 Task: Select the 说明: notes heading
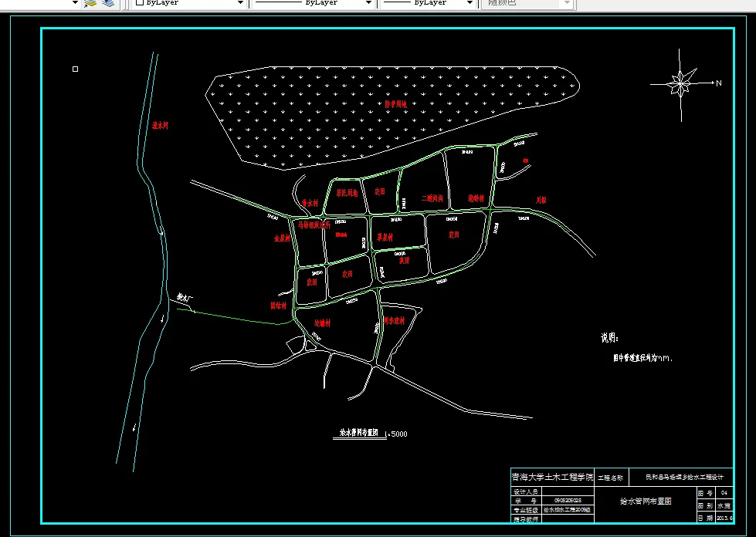click(x=609, y=338)
